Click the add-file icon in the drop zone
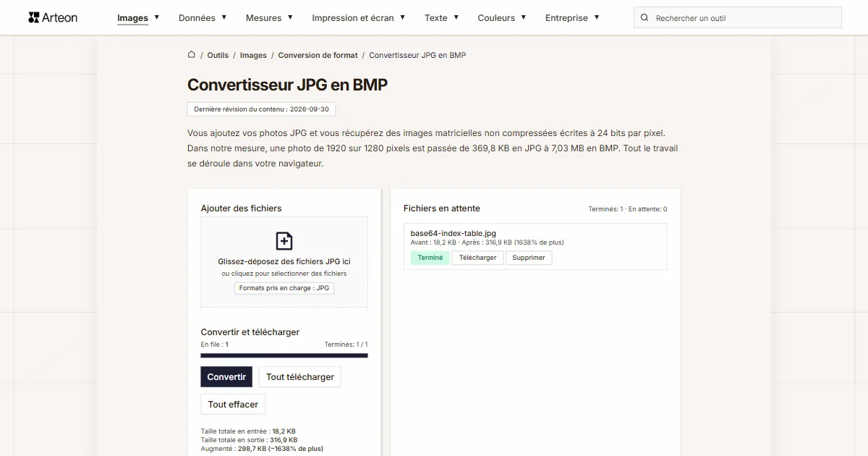Image resolution: width=868 pixels, height=456 pixels. tap(284, 241)
